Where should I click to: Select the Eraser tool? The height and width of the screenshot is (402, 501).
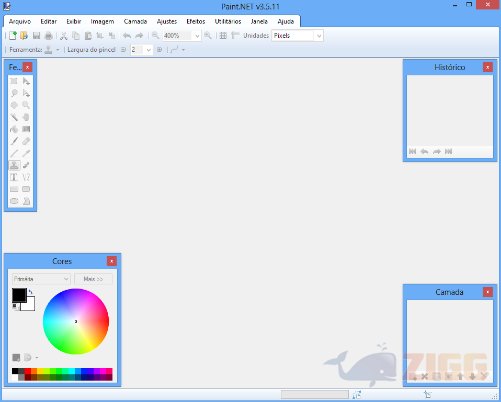[x=26, y=141]
